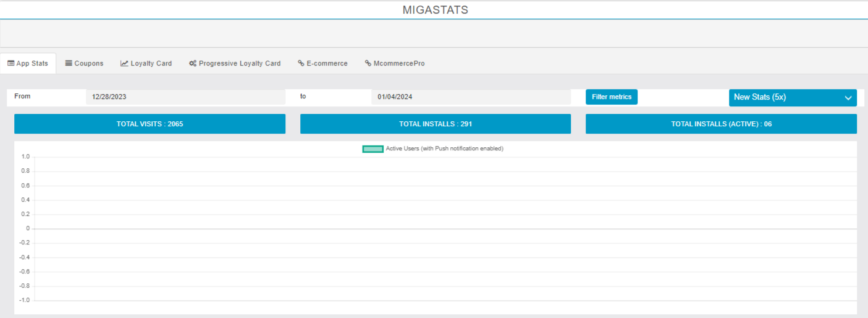The width and height of the screenshot is (868, 318).
Task: Click the From date field showing 12/28/2023
Action: pos(185,97)
